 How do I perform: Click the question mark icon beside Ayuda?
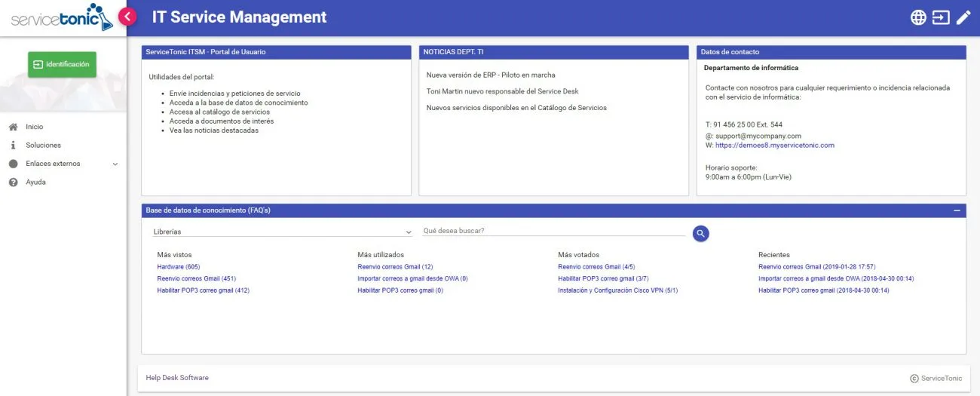13,182
